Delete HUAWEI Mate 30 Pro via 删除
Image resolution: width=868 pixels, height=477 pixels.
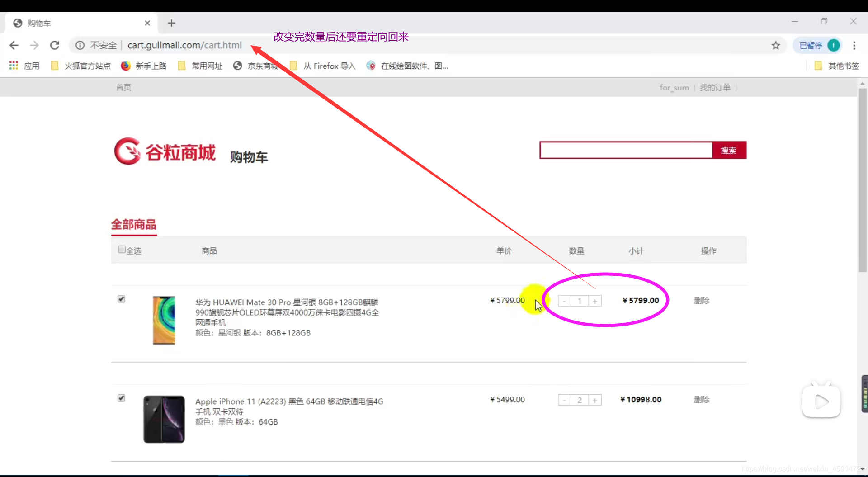702,300
